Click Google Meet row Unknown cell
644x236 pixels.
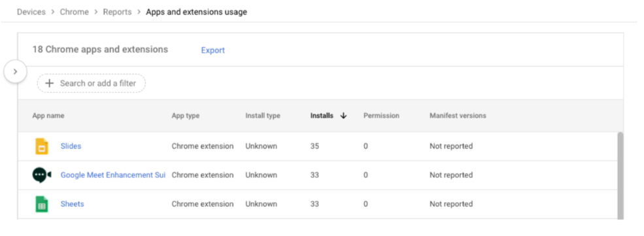coord(262,175)
